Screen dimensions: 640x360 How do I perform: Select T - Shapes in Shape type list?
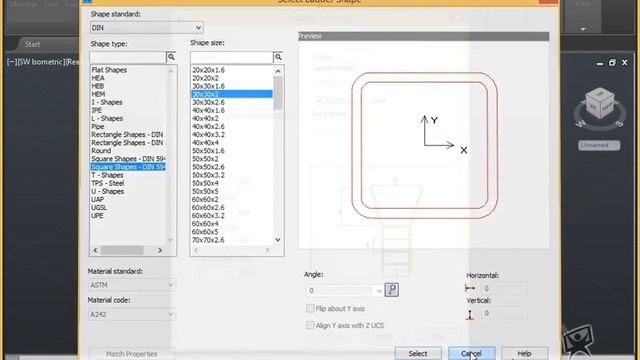point(107,175)
